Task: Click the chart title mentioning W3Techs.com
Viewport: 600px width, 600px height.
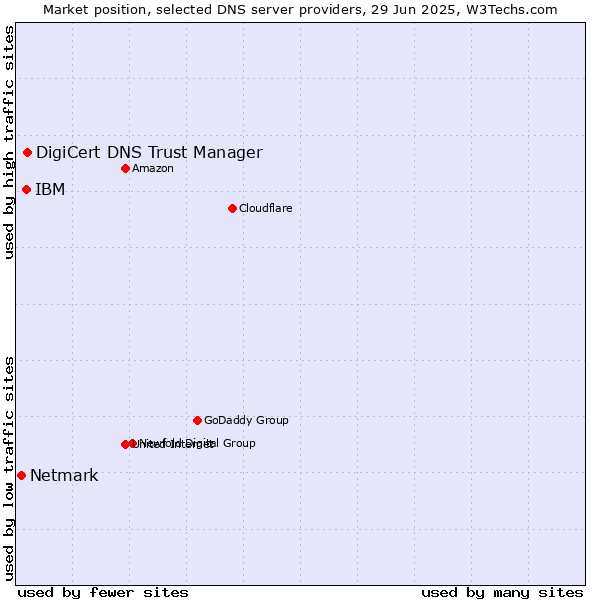Action: tap(300, 10)
